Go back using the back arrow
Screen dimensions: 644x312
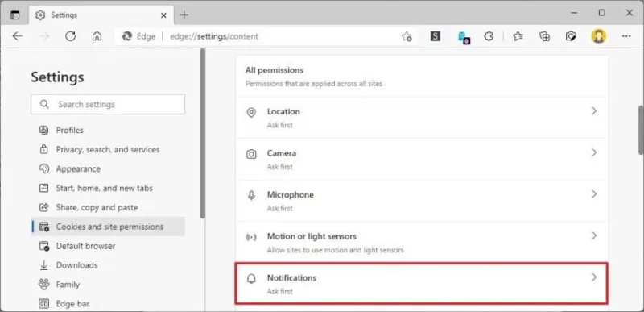point(17,36)
